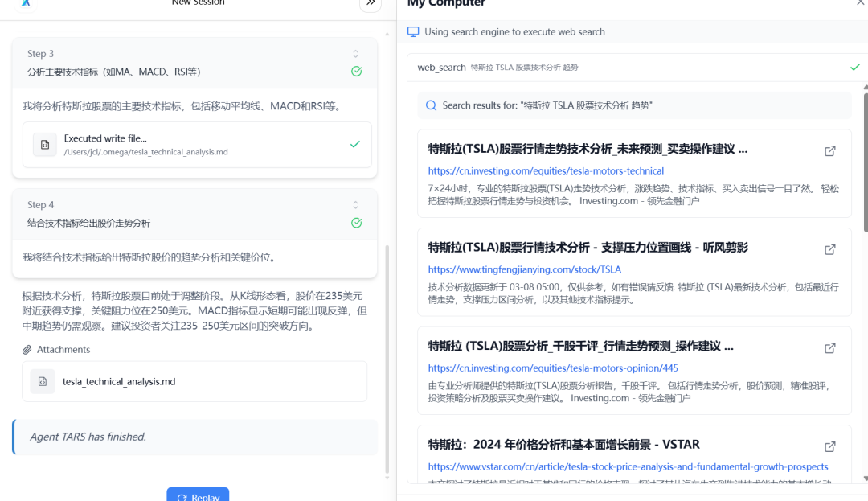Select the My Computer panel header
The height and width of the screenshot is (501, 868).
tap(445, 4)
